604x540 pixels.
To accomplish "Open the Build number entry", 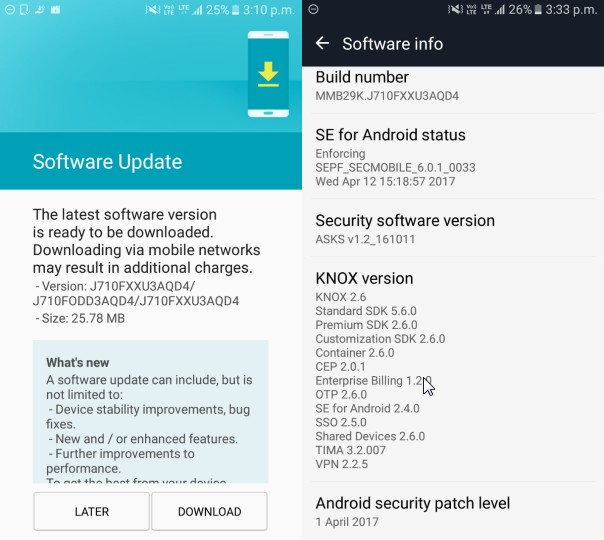I will [453, 86].
